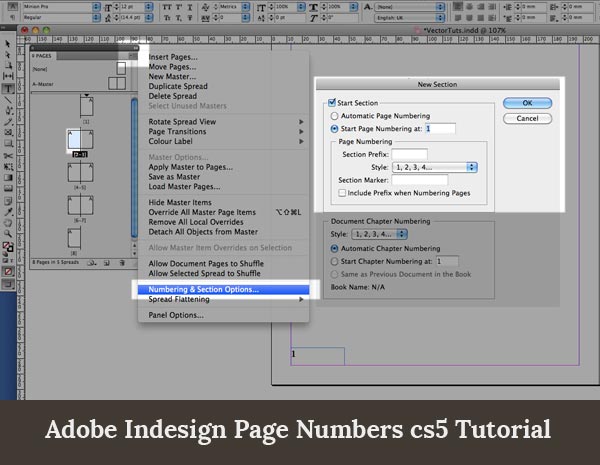Select the Type tool
The height and width of the screenshot is (465, 600).
(x=8, y=89)
